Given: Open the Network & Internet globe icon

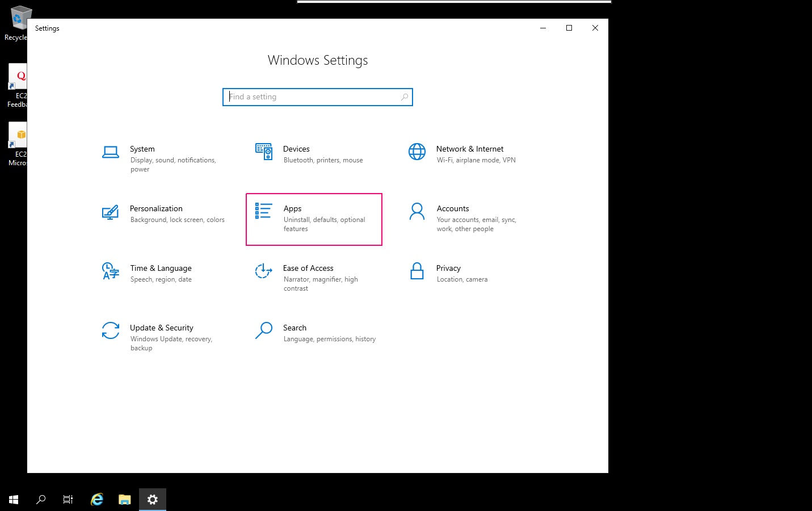Looking at the screenshot, I should click(x=417, y=152).
